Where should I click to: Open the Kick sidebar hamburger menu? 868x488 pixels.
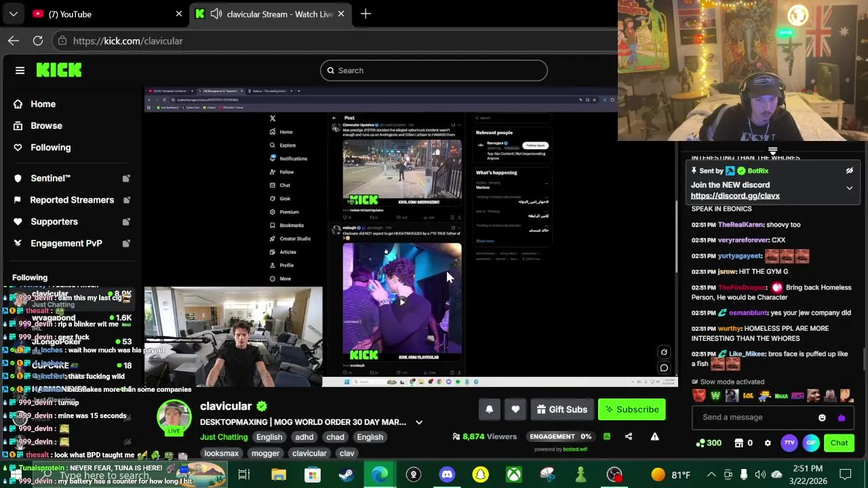tap(20, 70)
